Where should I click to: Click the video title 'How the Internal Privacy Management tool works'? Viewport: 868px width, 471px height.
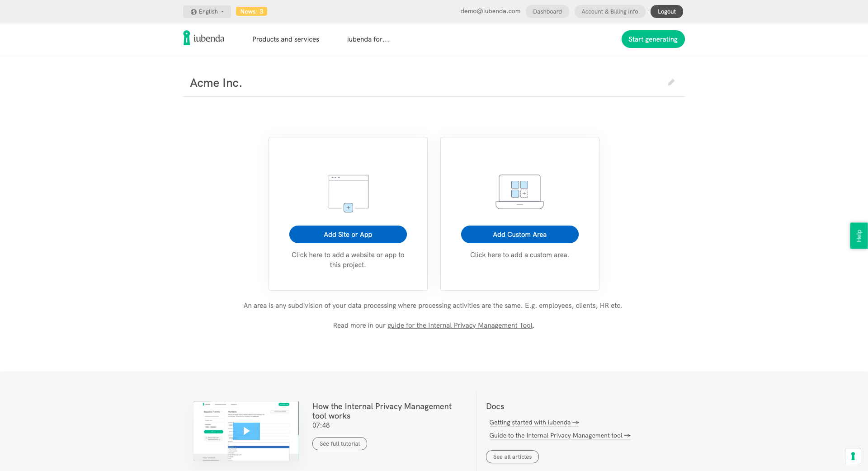382,411
